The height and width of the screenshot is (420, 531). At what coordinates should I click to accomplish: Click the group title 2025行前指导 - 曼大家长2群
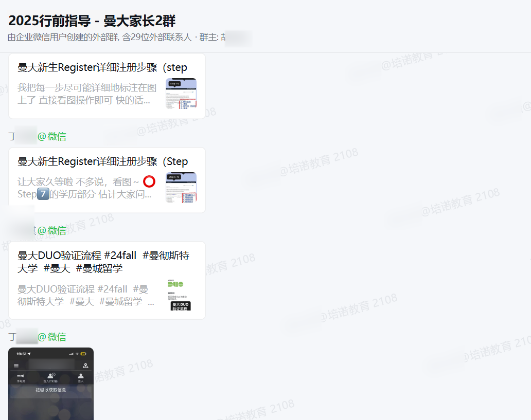coord(92,21)
